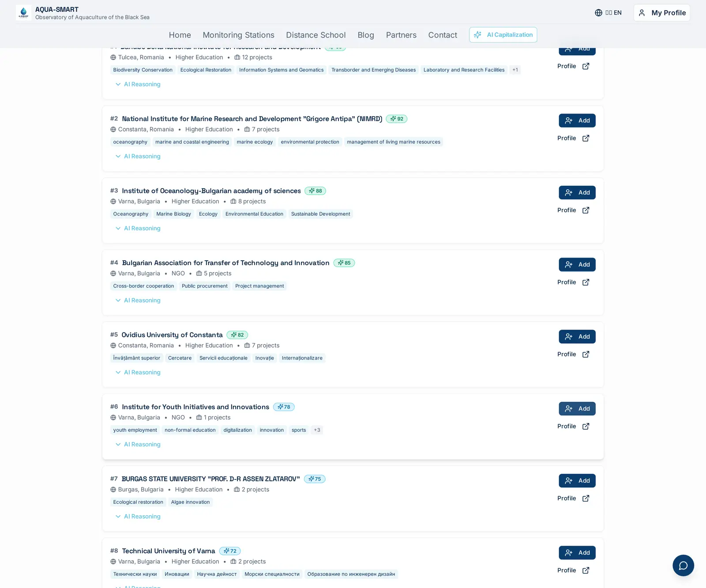Screen dimensions: 706x588
Task: Show hidden tags via +3 chip
Action: coord(317,430)
